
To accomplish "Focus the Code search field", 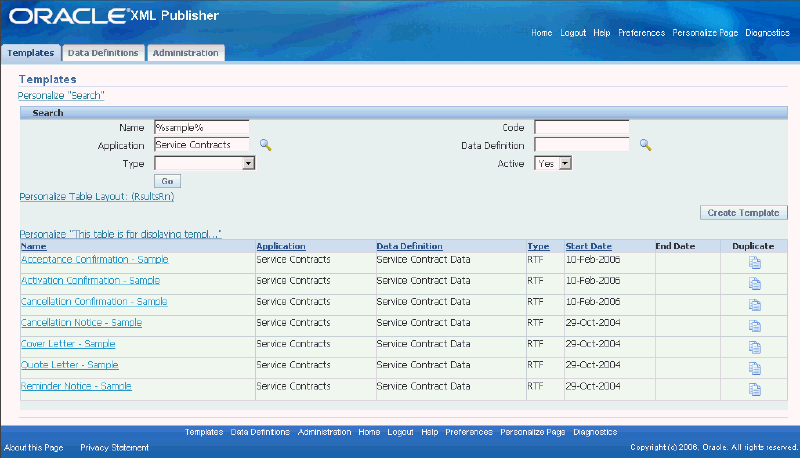I will point(582,128).
